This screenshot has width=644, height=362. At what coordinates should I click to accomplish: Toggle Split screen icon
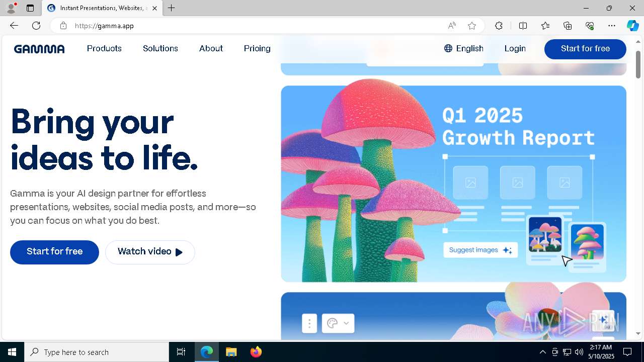[x=523, y=26]
